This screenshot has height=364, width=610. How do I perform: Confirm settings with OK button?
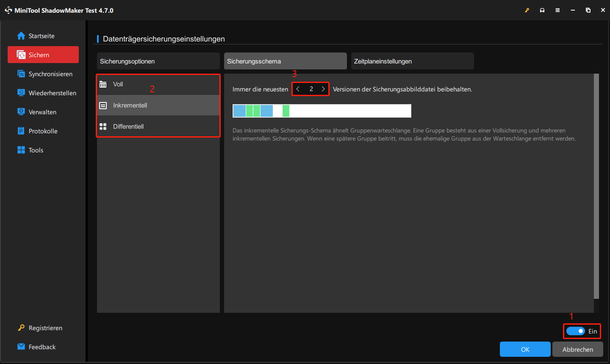pyautogui.click(x=525, y=349)
